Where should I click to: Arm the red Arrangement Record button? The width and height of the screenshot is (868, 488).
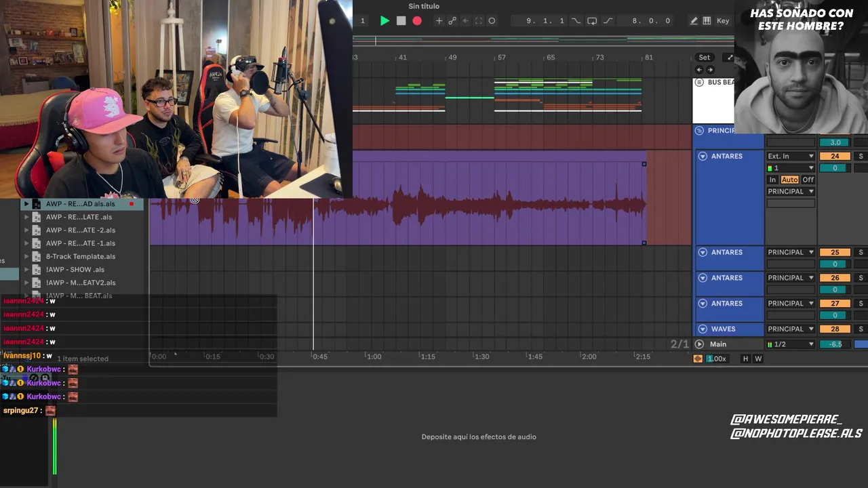(x=417, y=21)
